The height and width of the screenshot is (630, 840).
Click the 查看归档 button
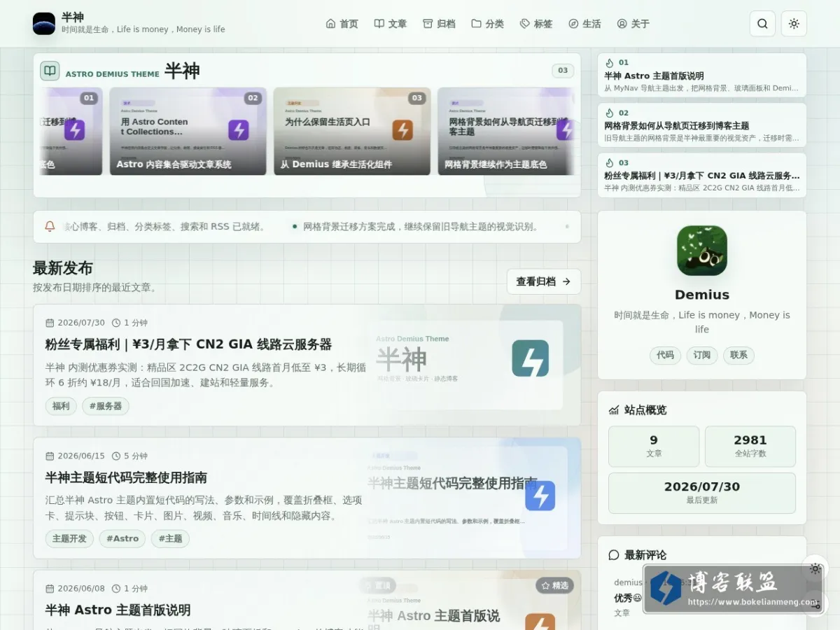[544, 281]
